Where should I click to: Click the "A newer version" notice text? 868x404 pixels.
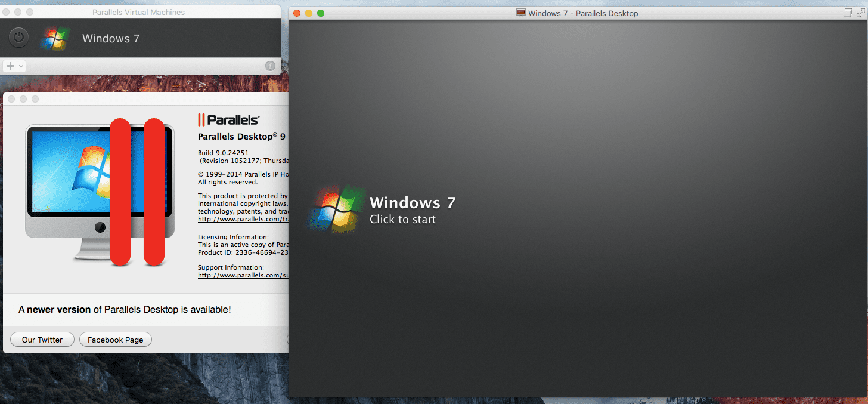[x=125, y=310]
